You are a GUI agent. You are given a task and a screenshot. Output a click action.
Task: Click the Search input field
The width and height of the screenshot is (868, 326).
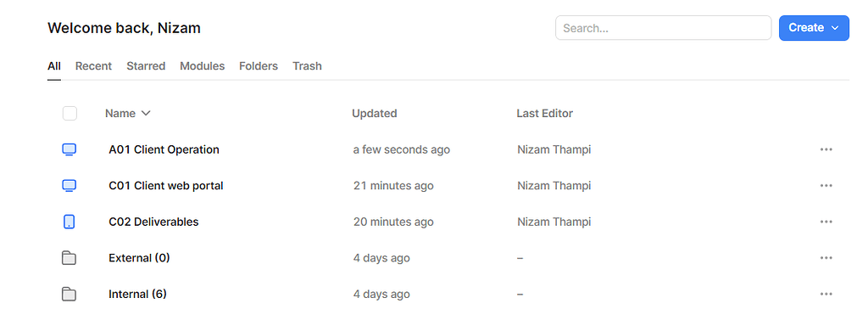[663, 28]
